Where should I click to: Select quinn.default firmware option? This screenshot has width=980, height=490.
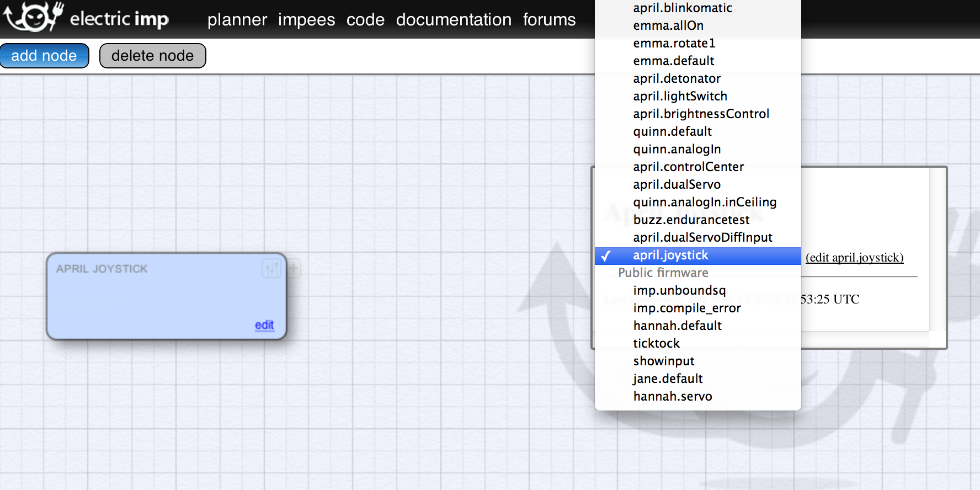[x=698, y=131]
